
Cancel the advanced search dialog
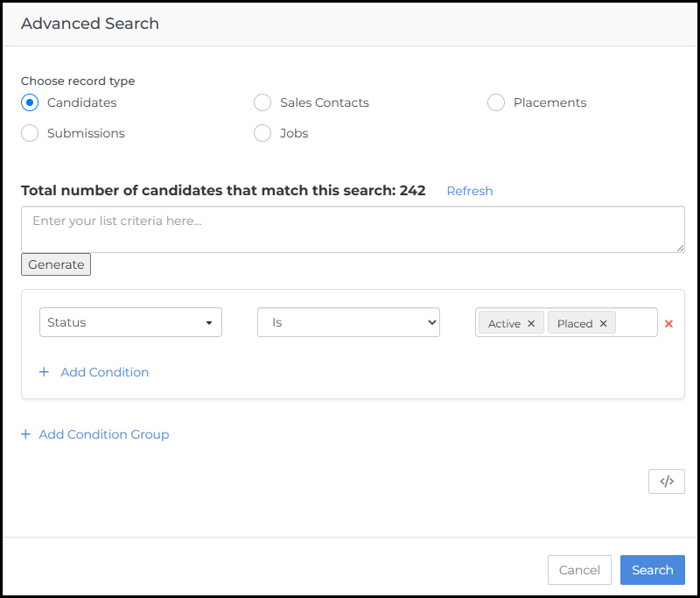click(x=579, y=570)
